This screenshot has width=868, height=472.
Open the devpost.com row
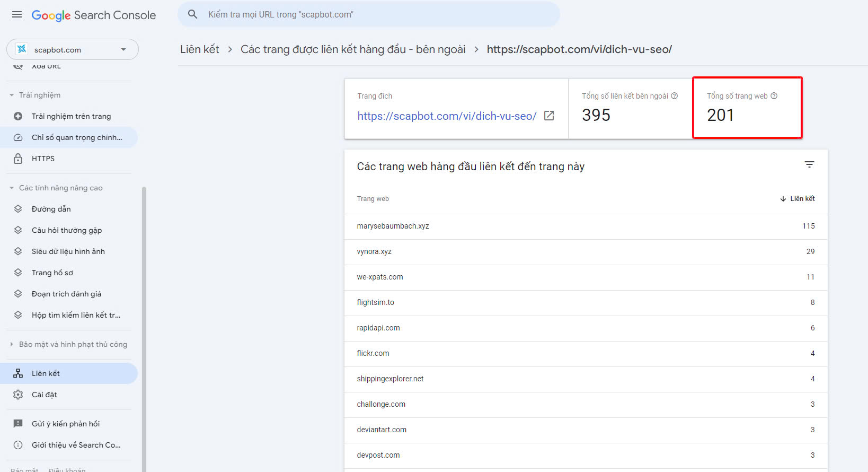586,455
